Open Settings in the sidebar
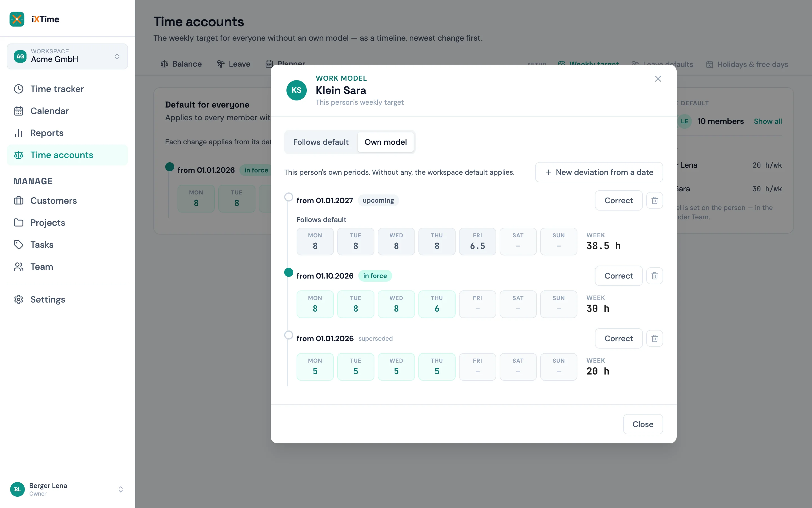Viewport: 812px width, 508px height. pyautogui.click(x=67, y=299)
